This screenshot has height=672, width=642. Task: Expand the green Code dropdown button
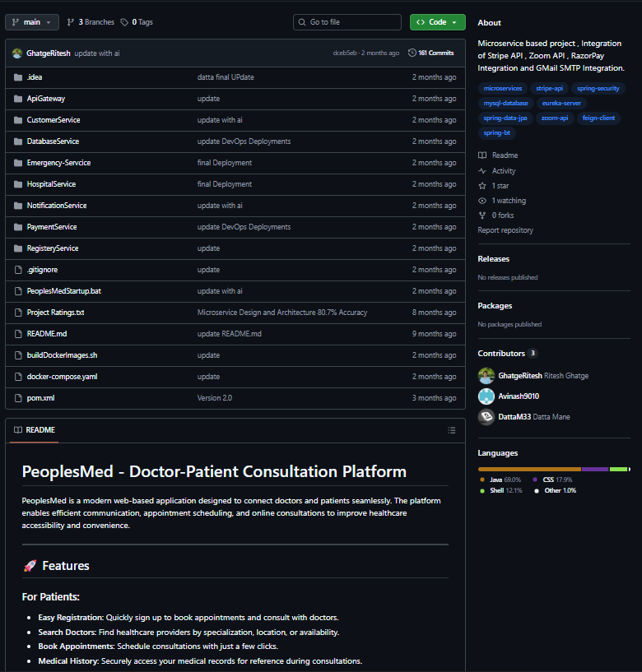point(437,22)
